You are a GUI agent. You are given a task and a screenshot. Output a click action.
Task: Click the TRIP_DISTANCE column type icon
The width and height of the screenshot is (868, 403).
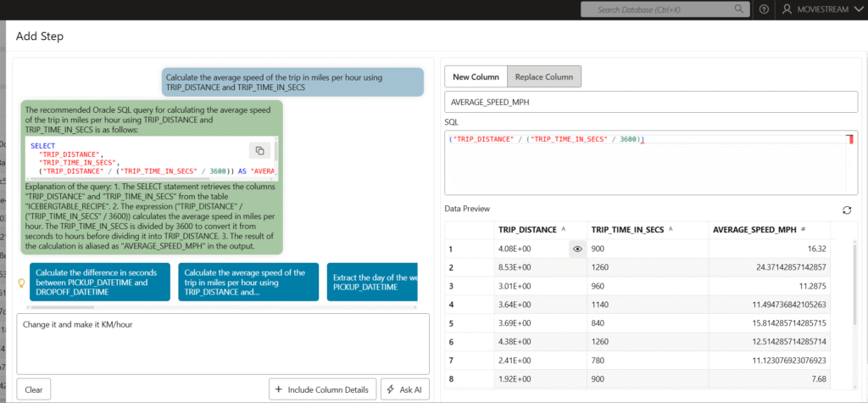tap(564, 229)
